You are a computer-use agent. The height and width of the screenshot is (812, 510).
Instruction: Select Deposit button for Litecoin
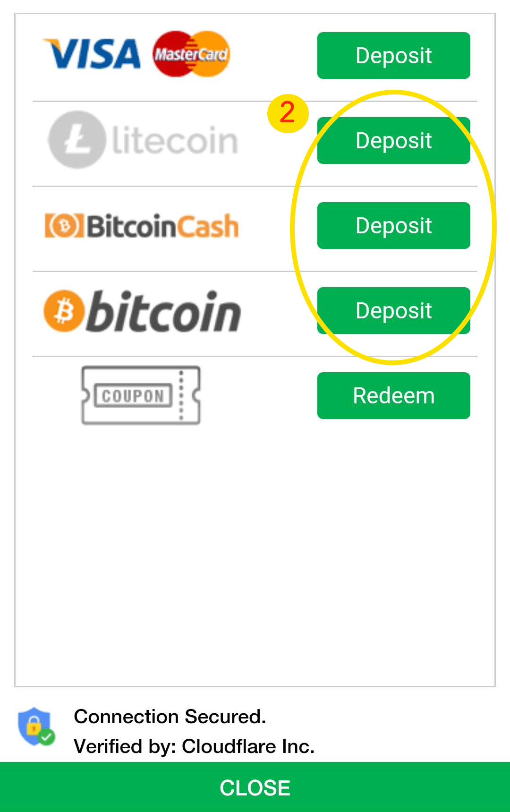[394, 140]
